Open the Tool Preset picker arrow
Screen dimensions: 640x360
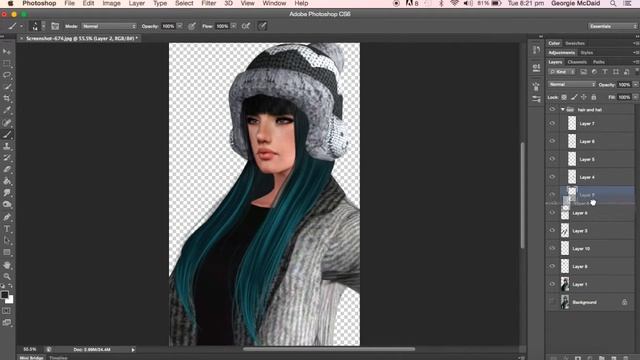(21, 26)
